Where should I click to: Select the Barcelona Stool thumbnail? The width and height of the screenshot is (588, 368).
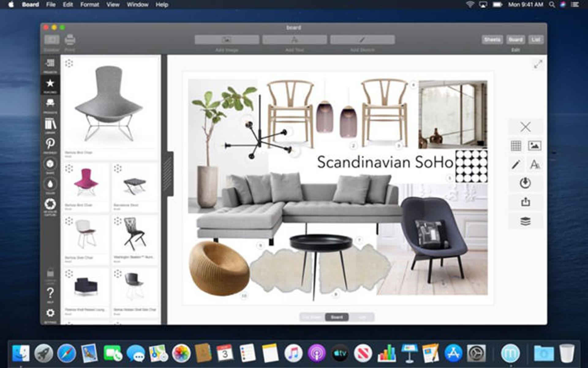click(135, 186)
